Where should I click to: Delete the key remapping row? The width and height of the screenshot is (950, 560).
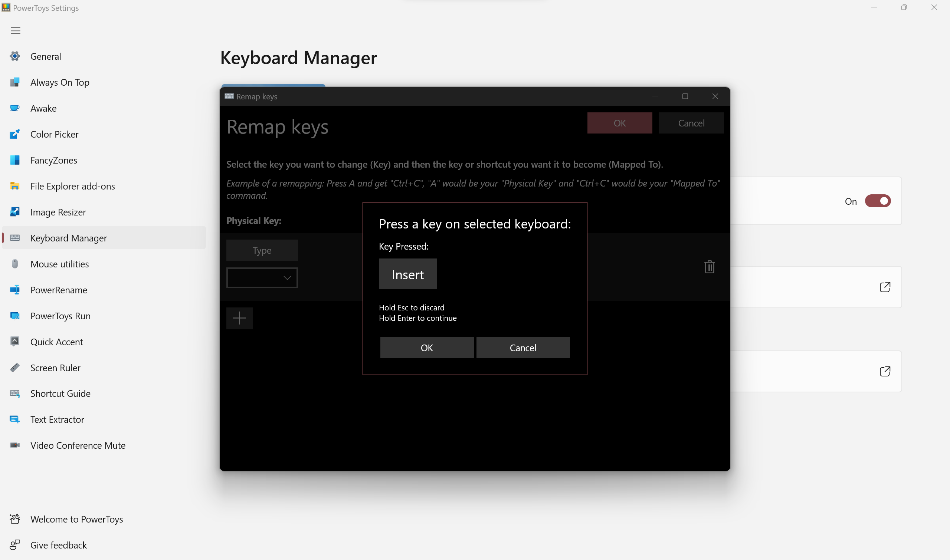pos(709,267)
